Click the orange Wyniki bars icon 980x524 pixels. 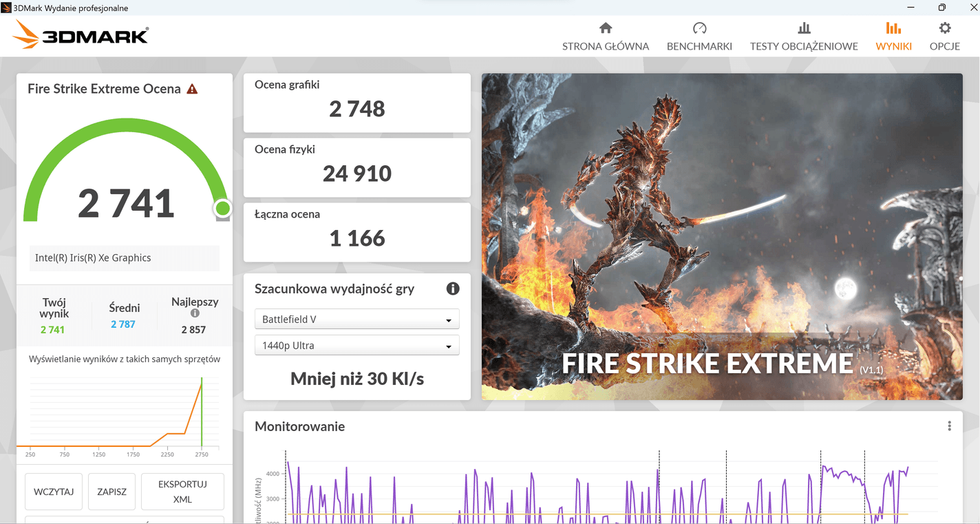[x=893, y=28]
